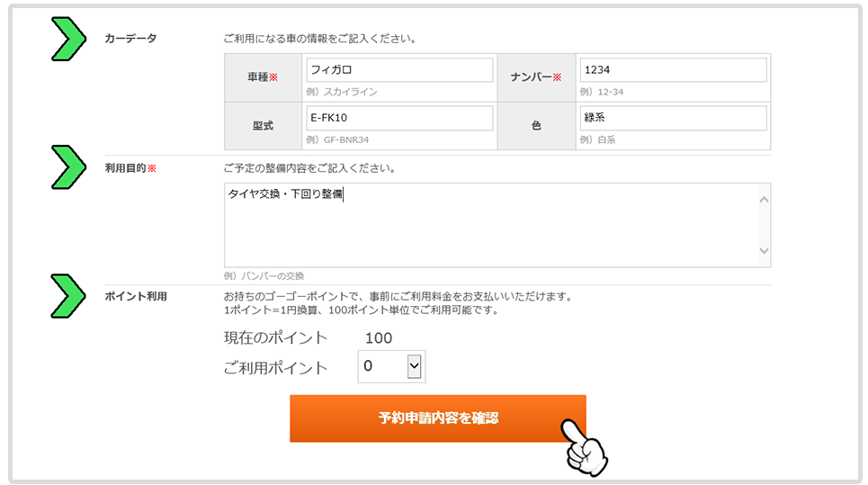Click the green arrow beside ポイント利用

click(68, 296)
